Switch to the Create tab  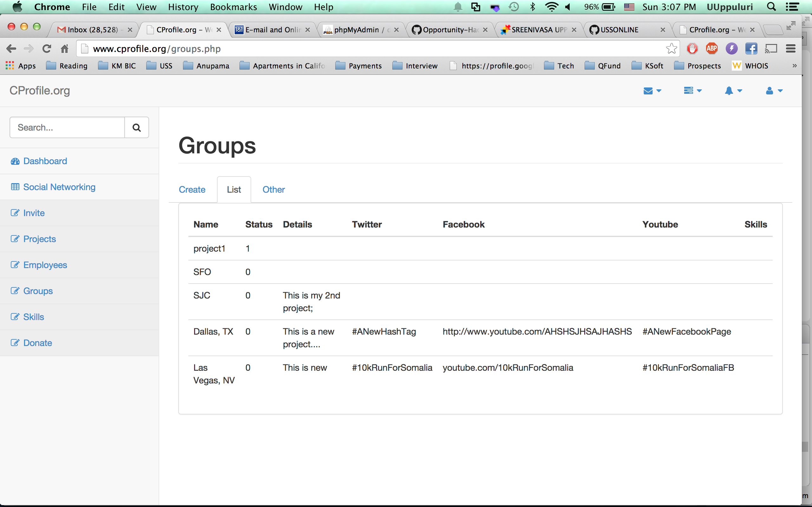pyautogui.click(x=192, y=190)
